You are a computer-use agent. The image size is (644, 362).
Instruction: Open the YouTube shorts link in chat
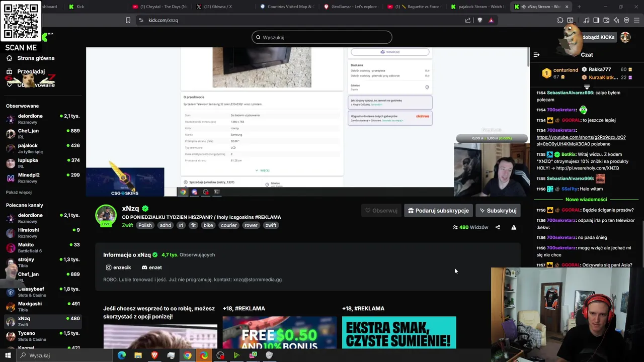[581, 141]
